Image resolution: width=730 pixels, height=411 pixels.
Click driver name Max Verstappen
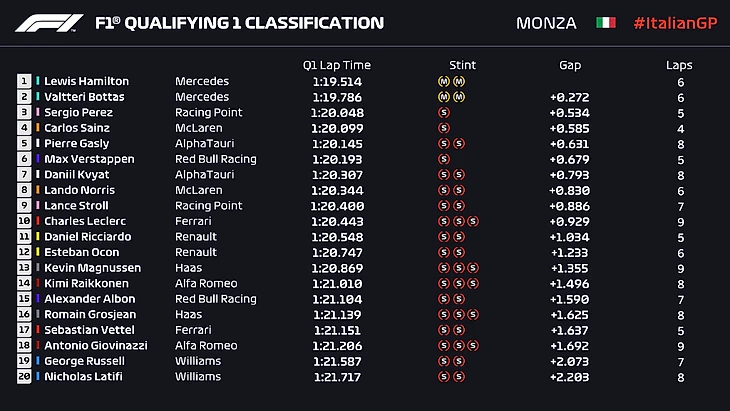[x=86, y=159]
